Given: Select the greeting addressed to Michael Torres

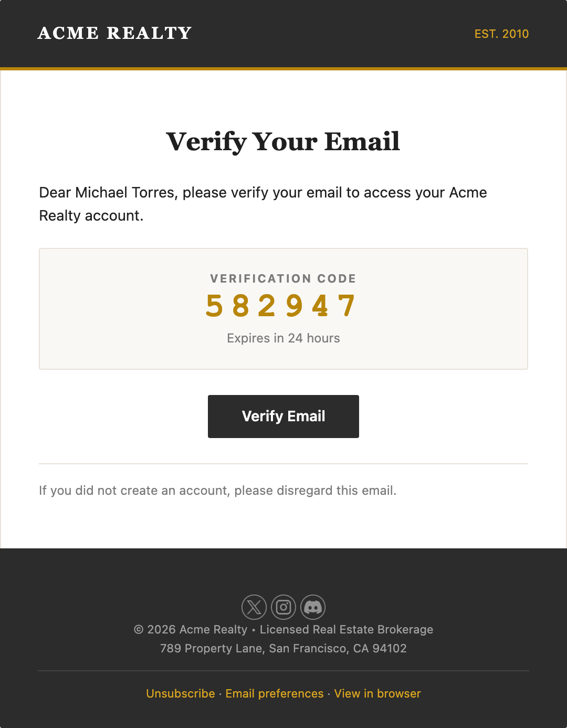Looking at the screenshot, I should point(262,204).
